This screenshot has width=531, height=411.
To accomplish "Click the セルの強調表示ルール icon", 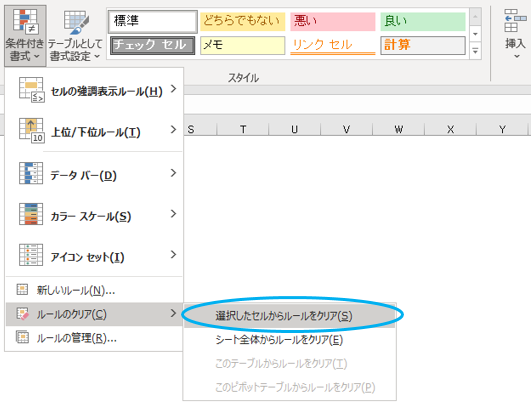I will 31,90.
